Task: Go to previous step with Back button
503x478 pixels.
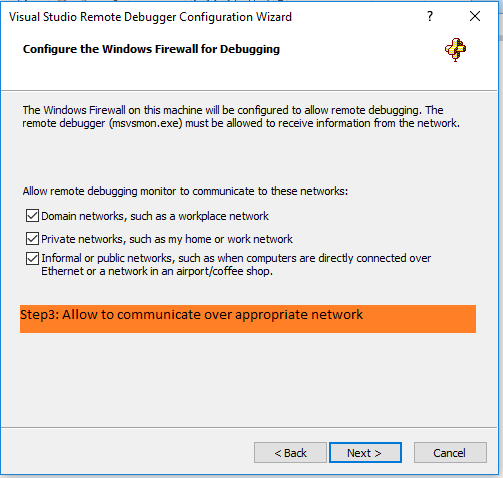Action: [x=290, y=453]
